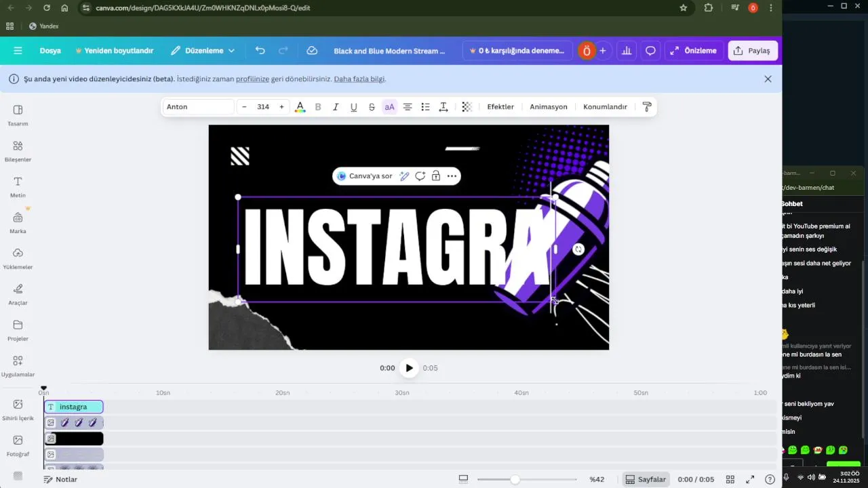Image resolution: width=868 pixels, height=488 pixels.
Task: Open the Uygulamalar apps panel
Action: pos(18,366)
